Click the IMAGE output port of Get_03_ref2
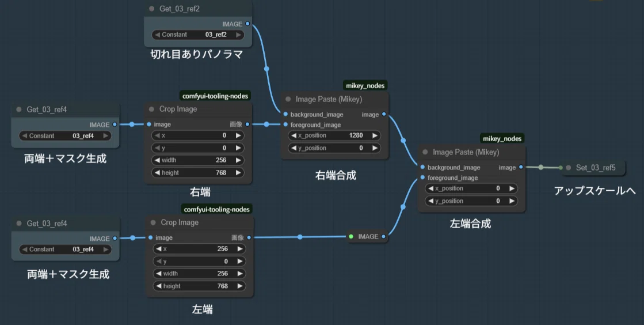Screen dimensions: 644x325 click(x=247, y=24)
